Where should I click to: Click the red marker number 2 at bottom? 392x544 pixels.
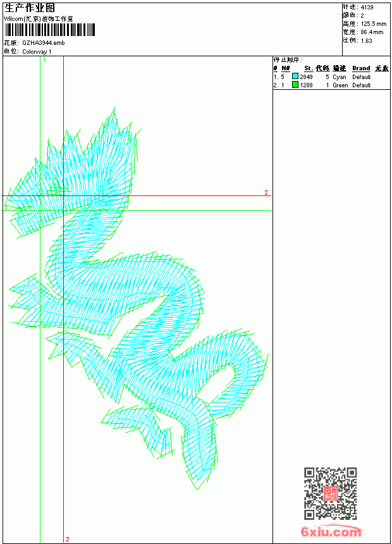point(68,539)
